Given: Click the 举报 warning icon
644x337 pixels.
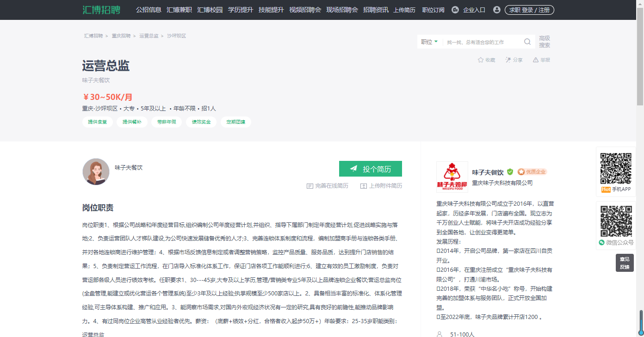Looking at the screenshot, I should [x=536, y=60].
